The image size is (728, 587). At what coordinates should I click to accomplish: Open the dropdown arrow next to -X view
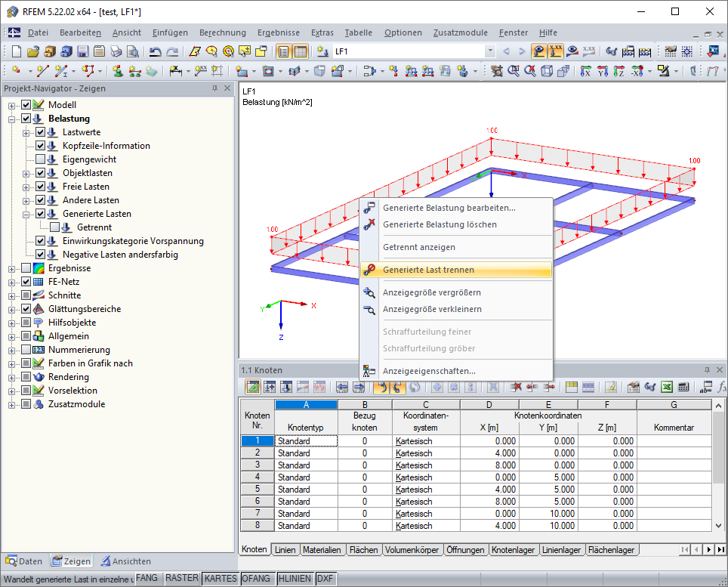649,71
